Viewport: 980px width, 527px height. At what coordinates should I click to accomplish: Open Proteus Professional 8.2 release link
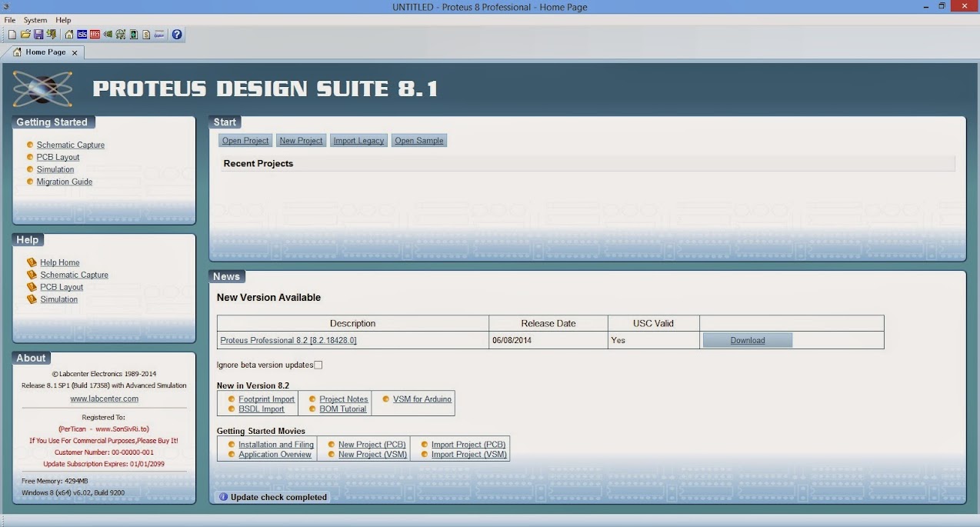288,340
